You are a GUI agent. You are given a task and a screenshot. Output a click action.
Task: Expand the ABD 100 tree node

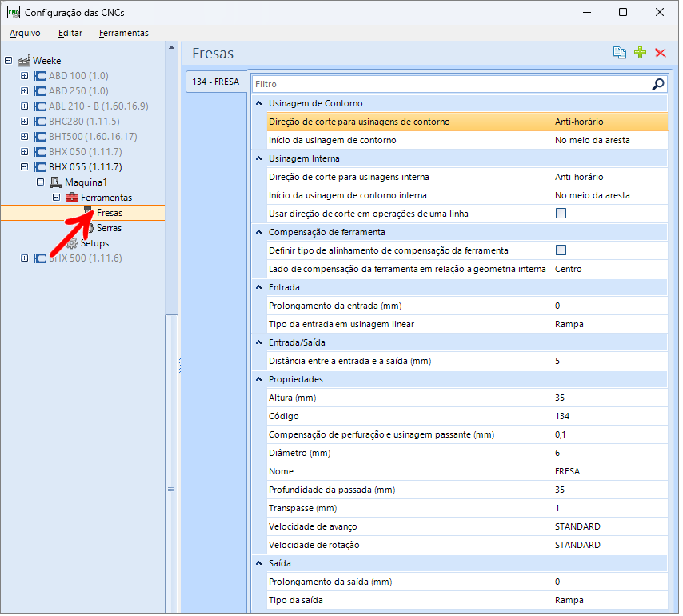pos(24,76)
